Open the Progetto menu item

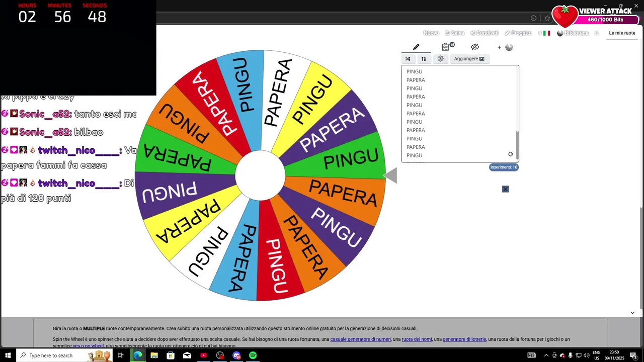tap(518, 33)
